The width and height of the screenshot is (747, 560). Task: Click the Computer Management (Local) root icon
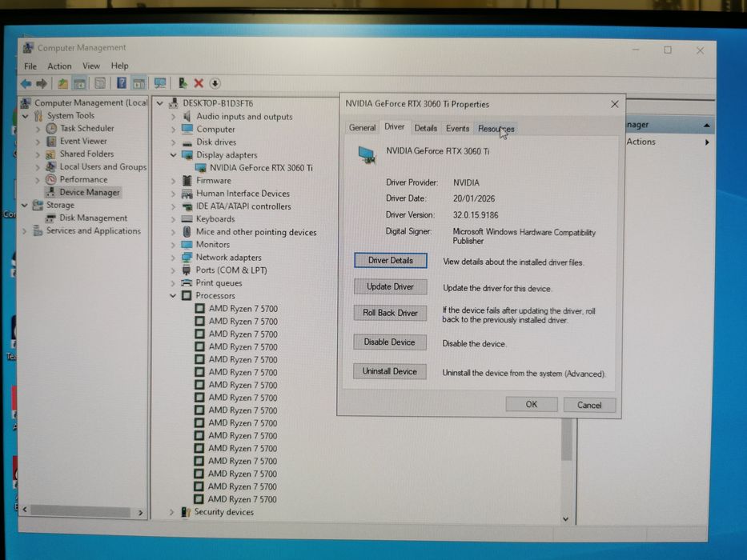(26, 103)
